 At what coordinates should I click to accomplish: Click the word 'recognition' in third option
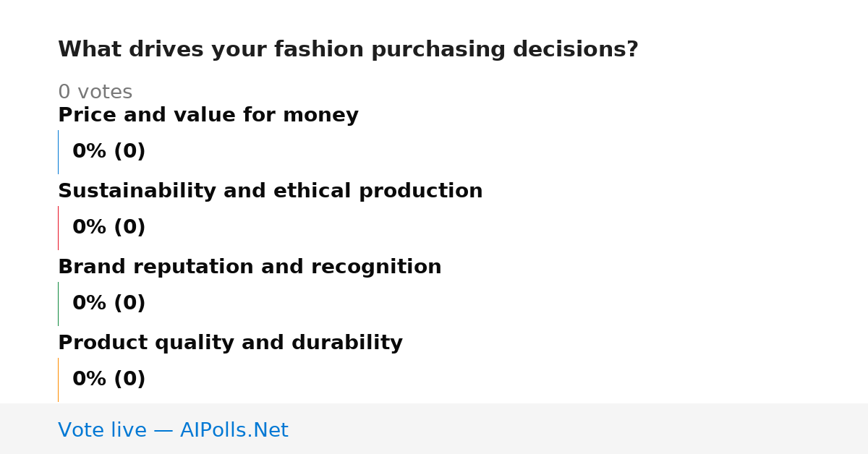(376, 267)
